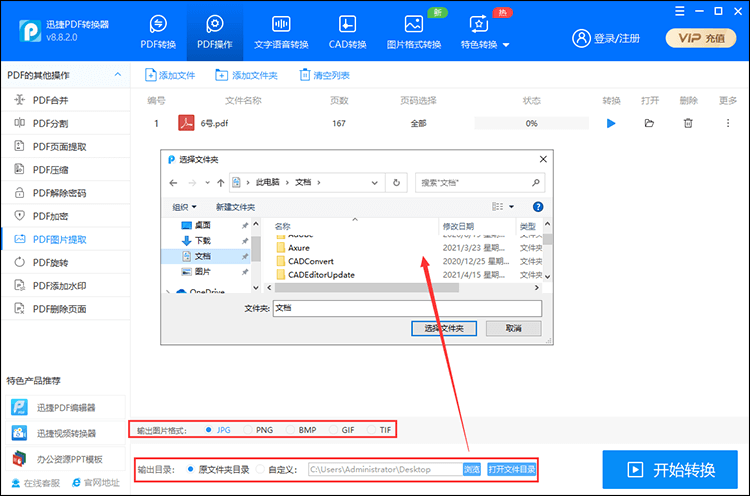Choose BMP output image format
Image resolution: width=750 pixels, height=496 pixels.
coord(301,430)
